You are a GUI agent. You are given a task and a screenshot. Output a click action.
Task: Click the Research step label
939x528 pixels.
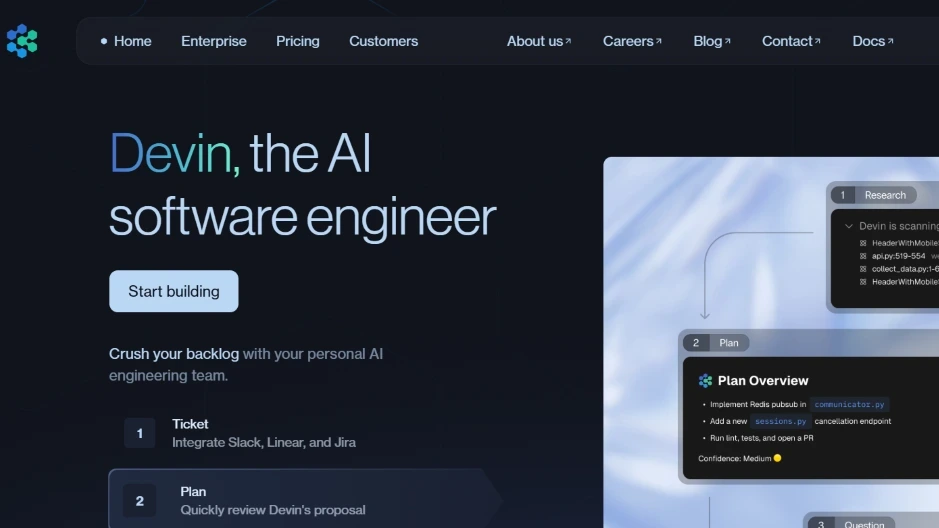tap(885, 195)
